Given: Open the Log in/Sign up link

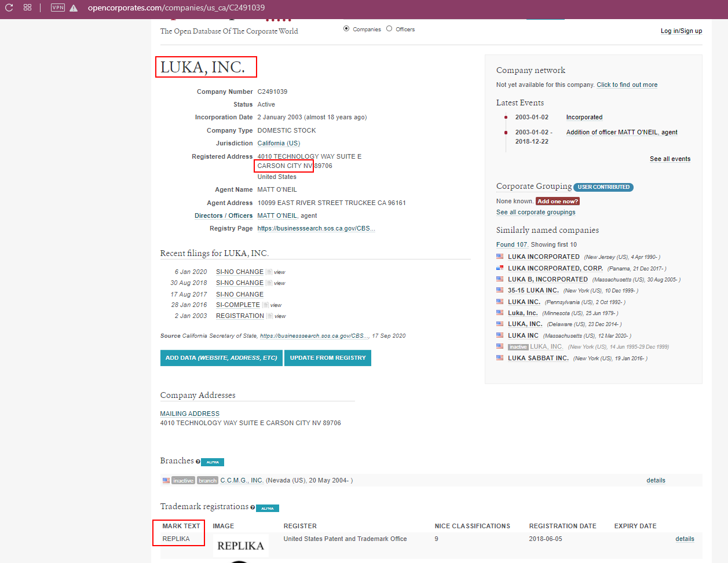Looking at the screenshot, I should (x=681, y=31).
